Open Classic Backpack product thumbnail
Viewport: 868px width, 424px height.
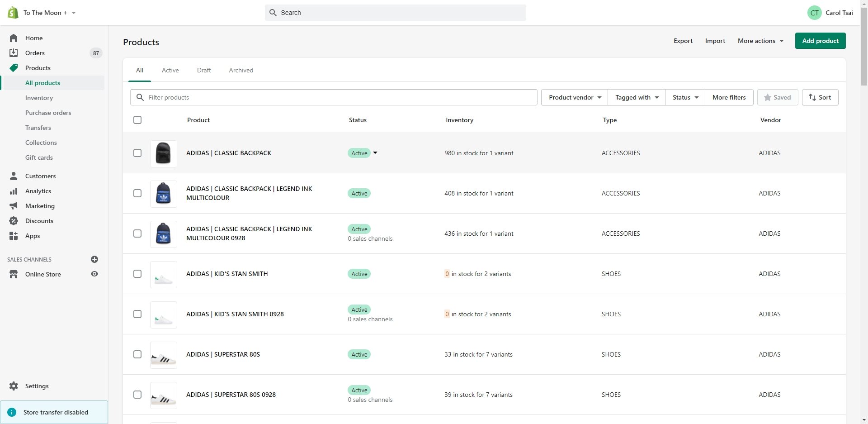click(163, 153)
